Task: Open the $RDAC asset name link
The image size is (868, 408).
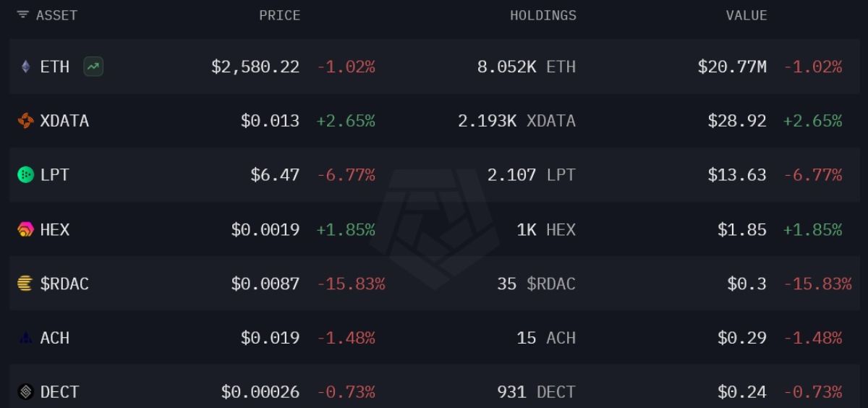Action: tap(64, 284)
